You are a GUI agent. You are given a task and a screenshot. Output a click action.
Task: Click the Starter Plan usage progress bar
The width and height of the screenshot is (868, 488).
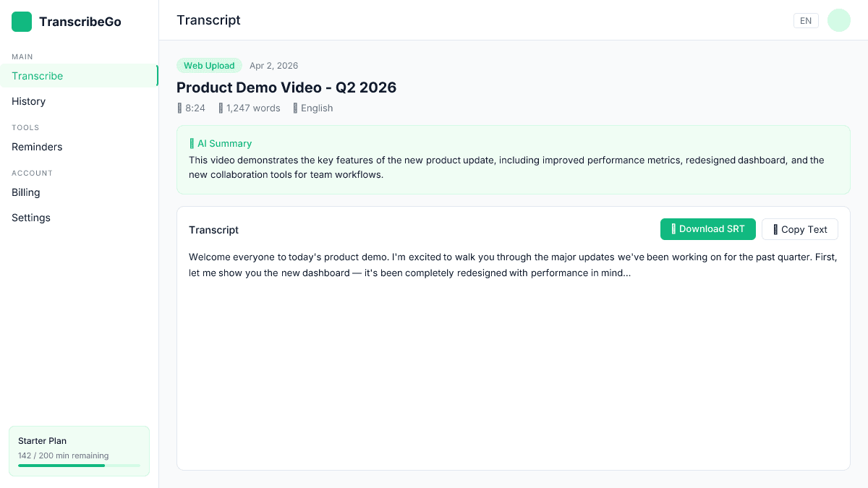tap(79, 466)
